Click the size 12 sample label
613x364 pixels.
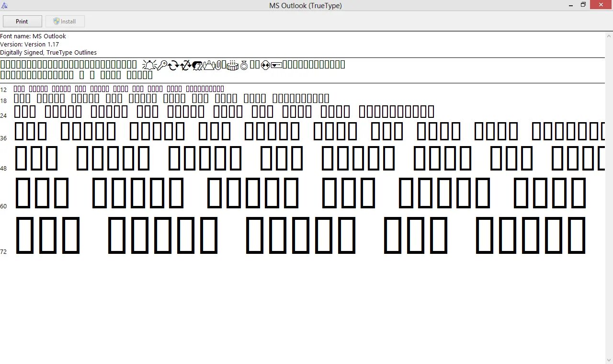click(x=3, y=90)
